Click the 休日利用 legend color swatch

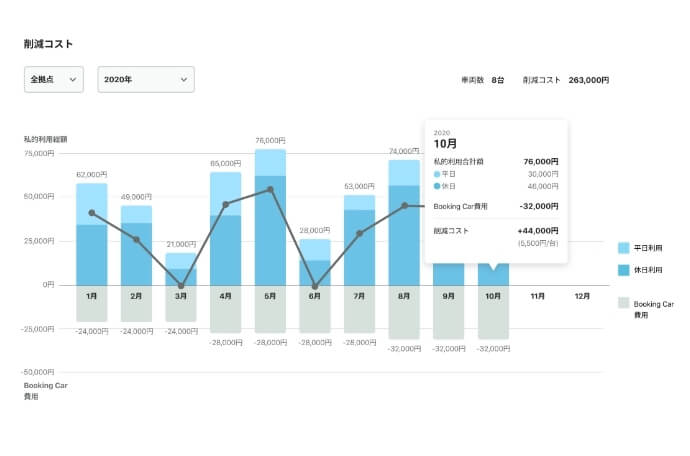point(623,271)
